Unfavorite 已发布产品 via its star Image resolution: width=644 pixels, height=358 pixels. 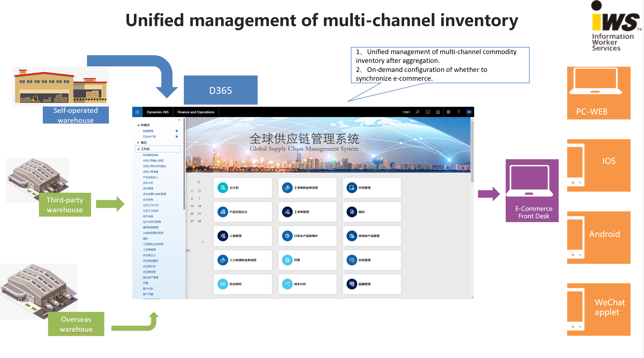pyautogui.click(x=177, y=136)
